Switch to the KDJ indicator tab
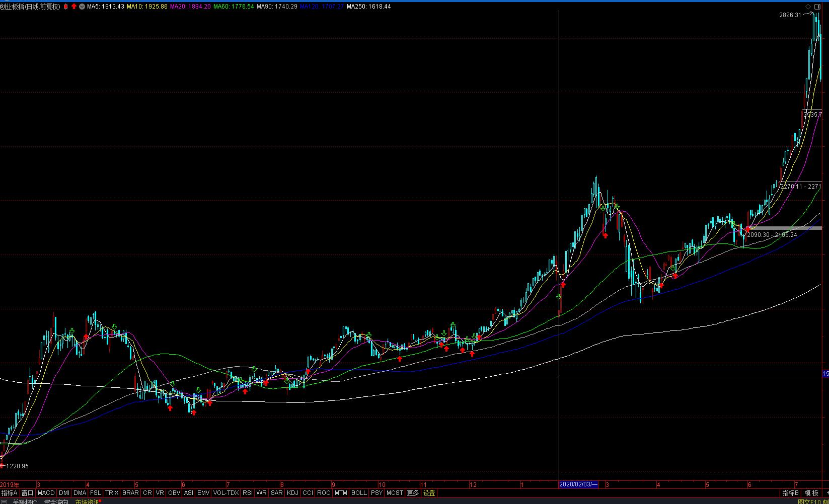 pyautogui.click(x=292, y=493)
